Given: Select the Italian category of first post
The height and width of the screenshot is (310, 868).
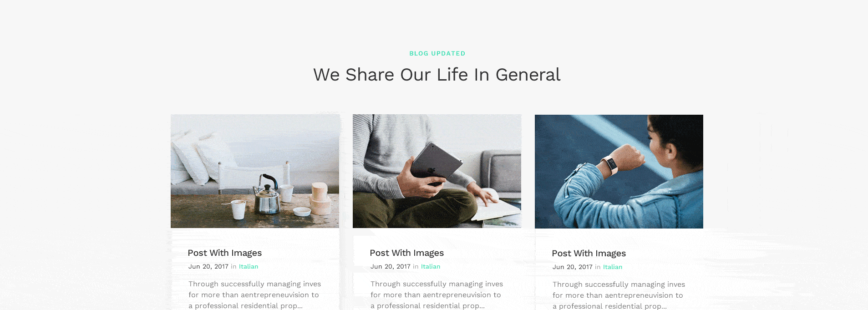Looking at the screenshot, I should click(x=249, y=267).
